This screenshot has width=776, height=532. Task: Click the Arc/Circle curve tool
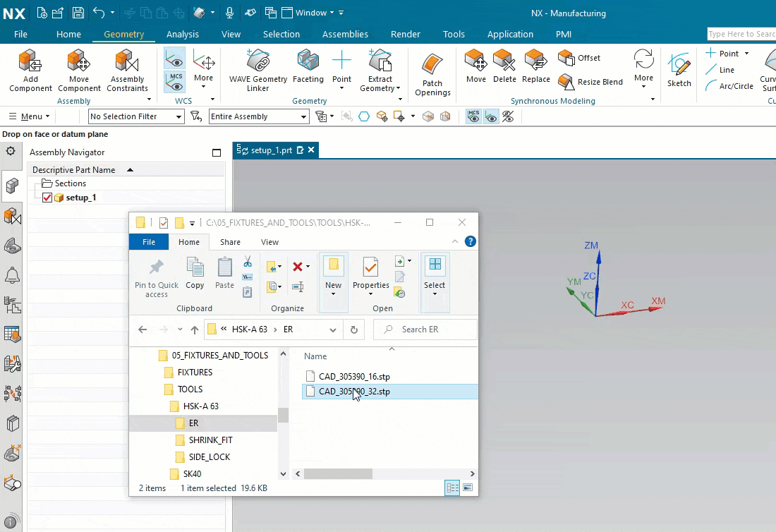point(729,85)
